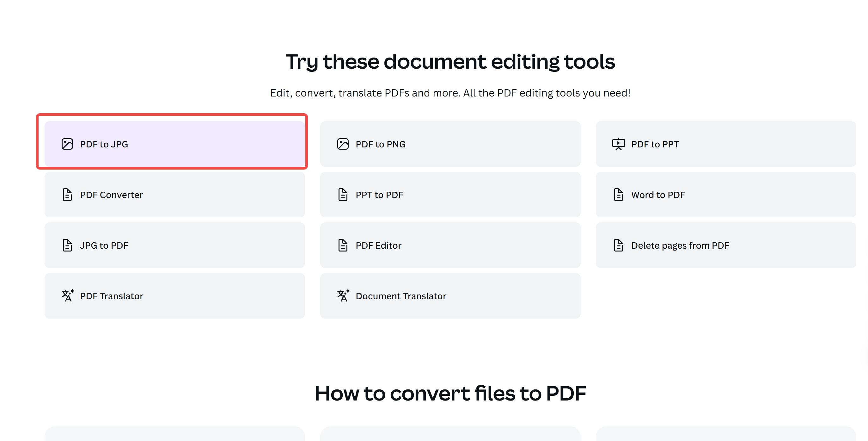This screenshot has height=441, width=868.
Task: Select the PPT to PDF tool
Action: (x=450, y=195)
